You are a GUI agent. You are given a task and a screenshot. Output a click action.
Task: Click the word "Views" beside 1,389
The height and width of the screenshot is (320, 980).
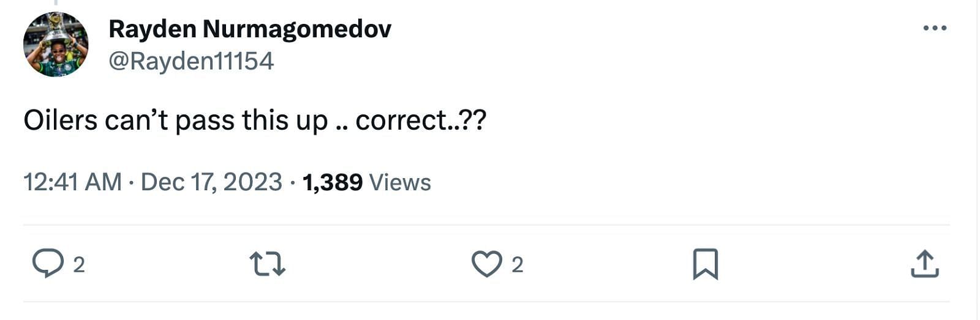pos(400,182)
